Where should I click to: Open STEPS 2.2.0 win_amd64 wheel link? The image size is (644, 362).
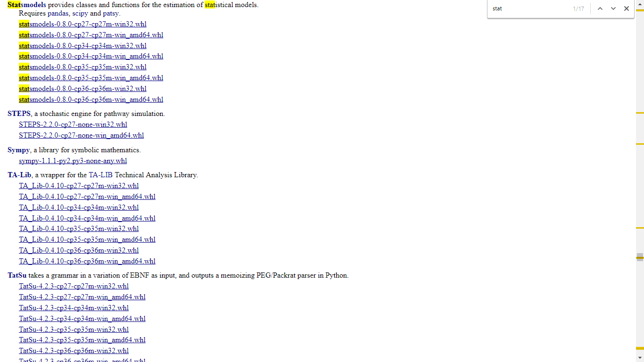pos(81,135)
